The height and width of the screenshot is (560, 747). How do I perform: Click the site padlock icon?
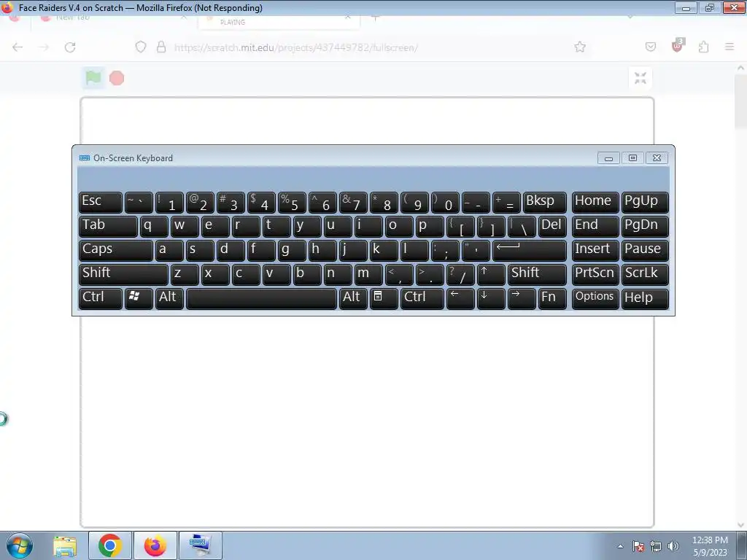[x=161, y=47]
